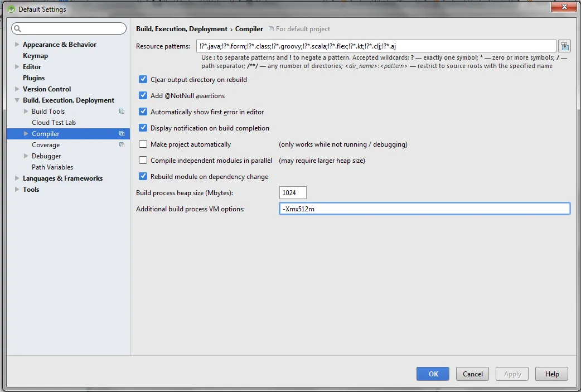Expand the Build Tools arrow

pos(26,111)
